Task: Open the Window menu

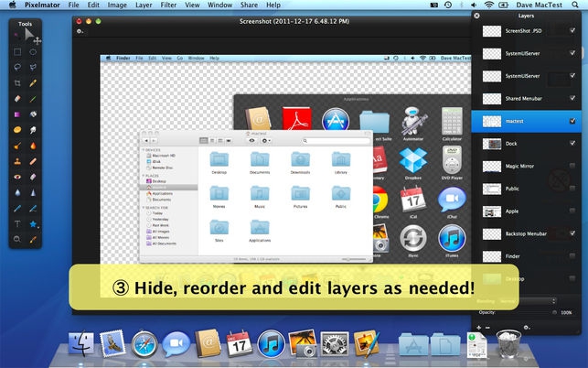Action: [x=219, y=5]
